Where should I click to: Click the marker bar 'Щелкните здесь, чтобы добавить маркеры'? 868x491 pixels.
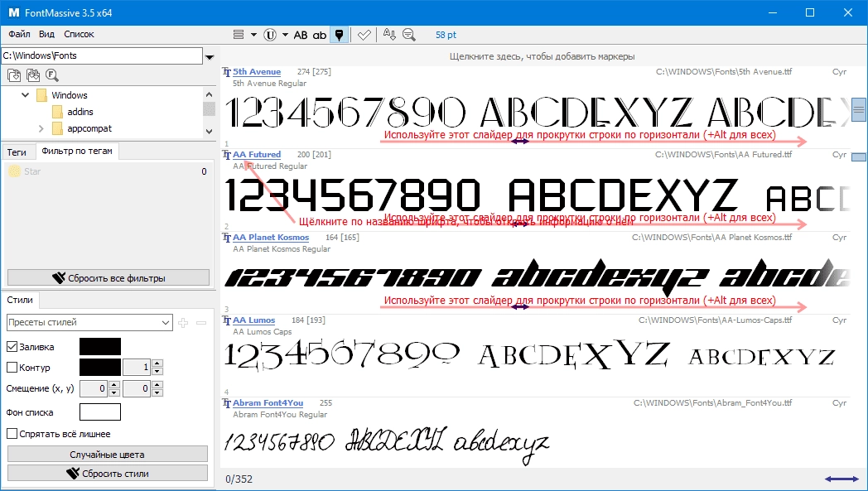click(542, 56)
